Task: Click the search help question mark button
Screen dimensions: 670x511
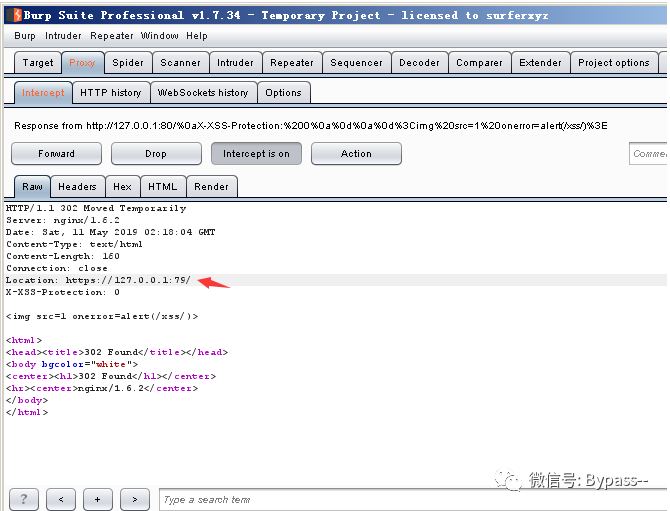Action: [24, 499]
